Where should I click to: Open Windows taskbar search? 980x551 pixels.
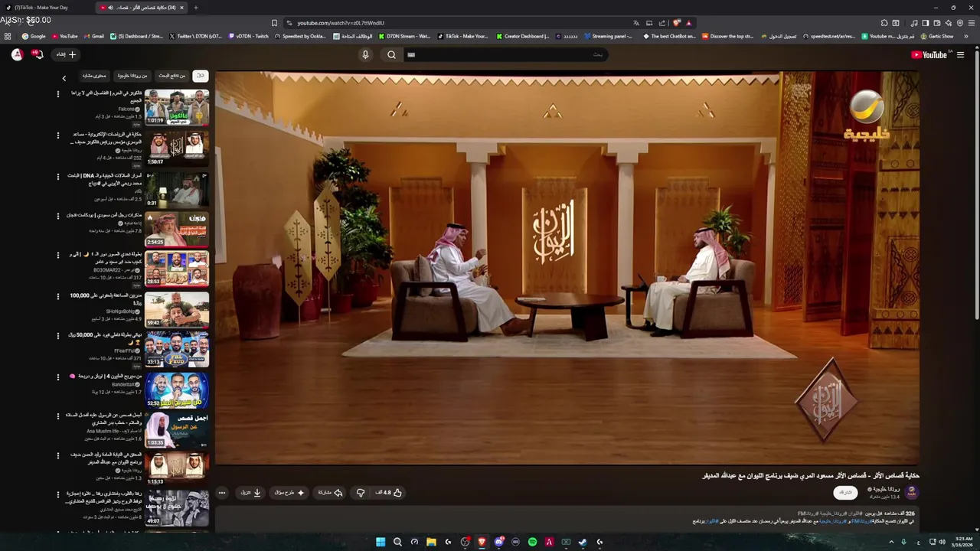point(397,542)
